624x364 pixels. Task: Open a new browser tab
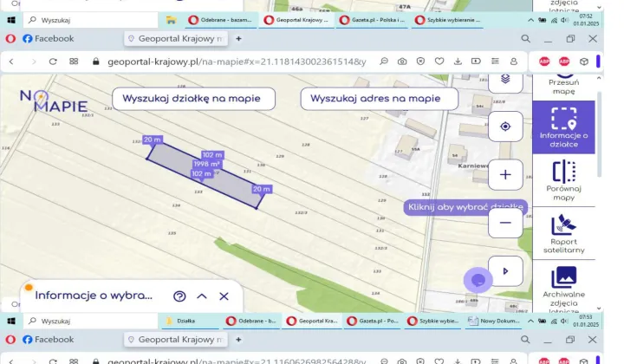239,38
